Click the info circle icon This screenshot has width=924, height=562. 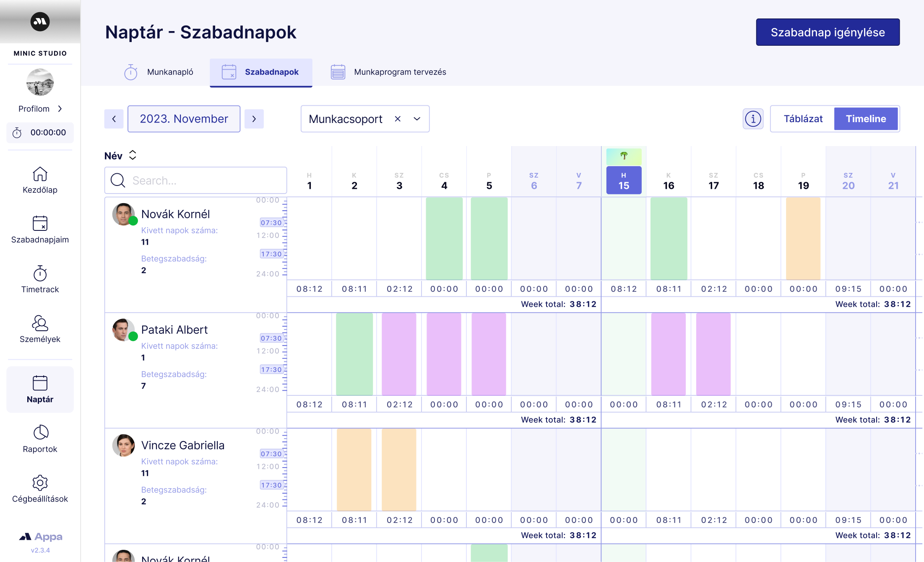752,119
